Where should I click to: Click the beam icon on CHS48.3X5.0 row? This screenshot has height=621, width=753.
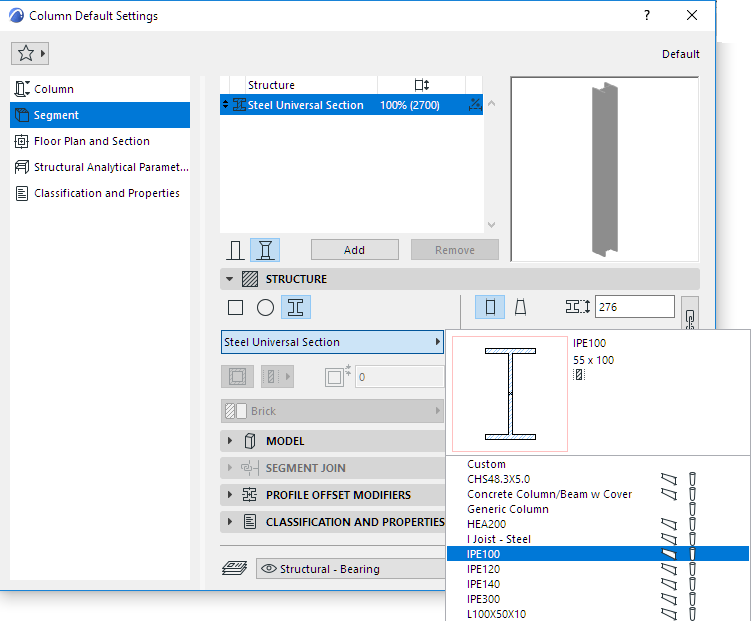(669, 479)
